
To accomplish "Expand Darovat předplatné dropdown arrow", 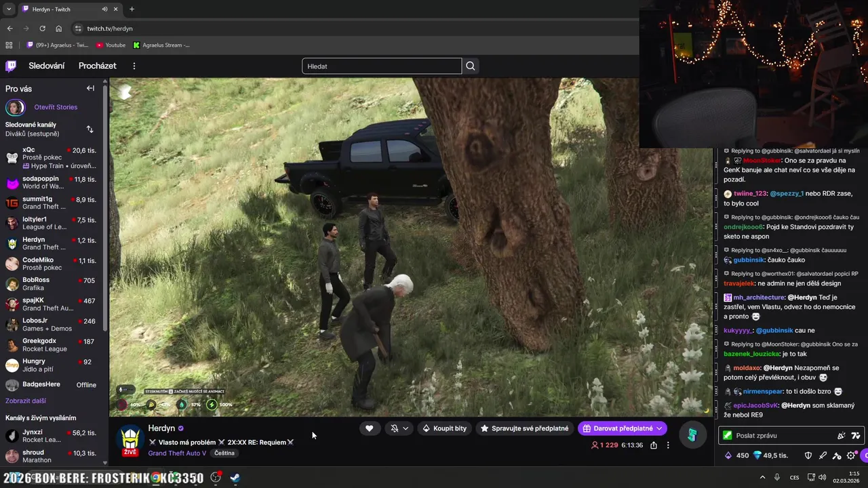I will coord(659,428).
